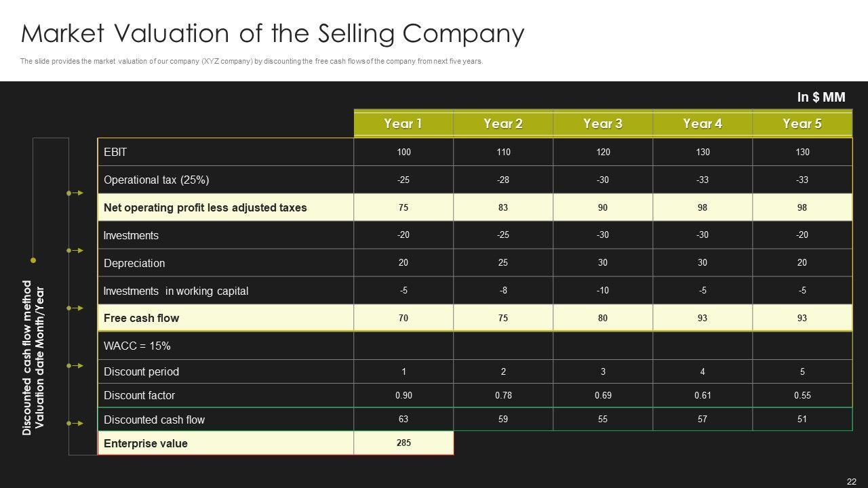Select the Operational tax (25%) label
The height and width of the screenshot is (488, 868).
(x=157, y=180)
